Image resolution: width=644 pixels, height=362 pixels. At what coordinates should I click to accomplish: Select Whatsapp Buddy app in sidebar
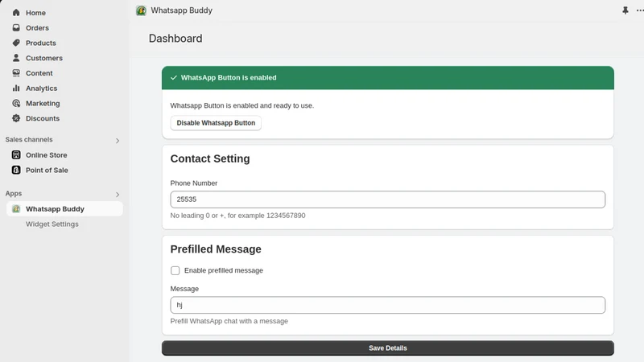64,209
